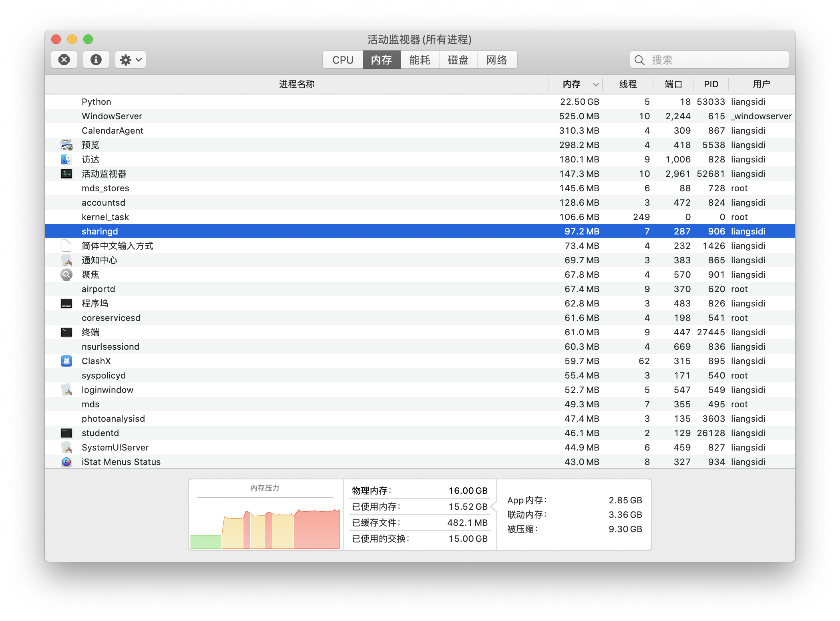Toggle sort arrow on 内存 column header
The width and height of the screenshot is (840, 621).
pyautogui.click(x=596, y=84)
